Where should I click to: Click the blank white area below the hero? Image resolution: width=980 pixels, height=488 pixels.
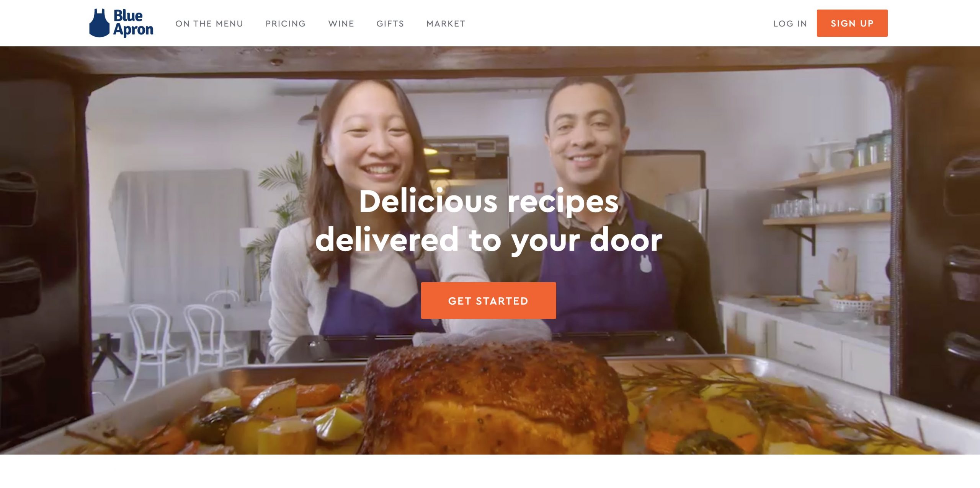click(490, 471)
